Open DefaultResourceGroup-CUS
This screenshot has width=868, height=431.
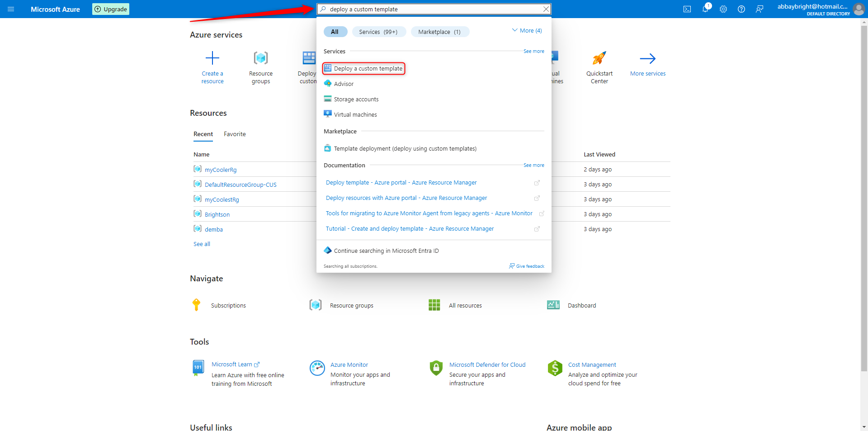(241, 185)
